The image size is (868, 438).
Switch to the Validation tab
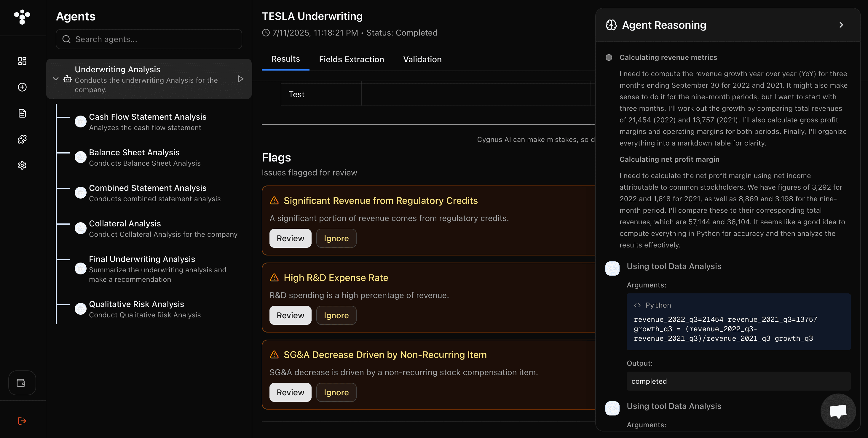(422, 60)
